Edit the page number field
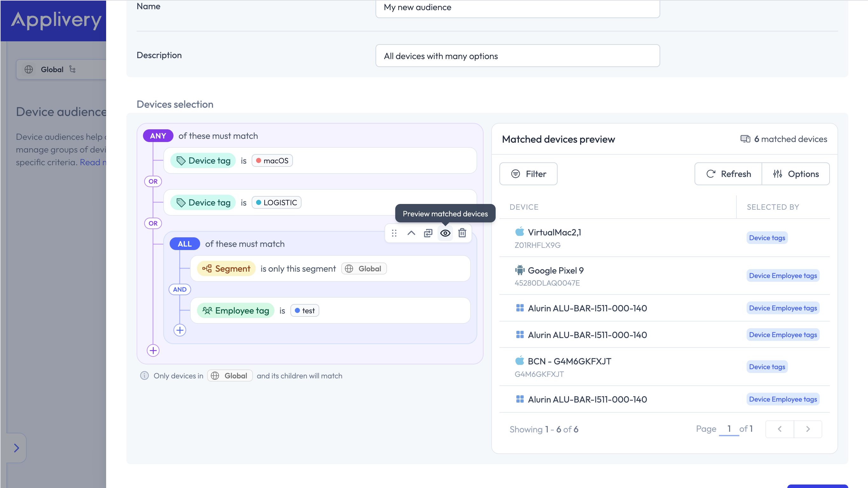 click(729, 429)
